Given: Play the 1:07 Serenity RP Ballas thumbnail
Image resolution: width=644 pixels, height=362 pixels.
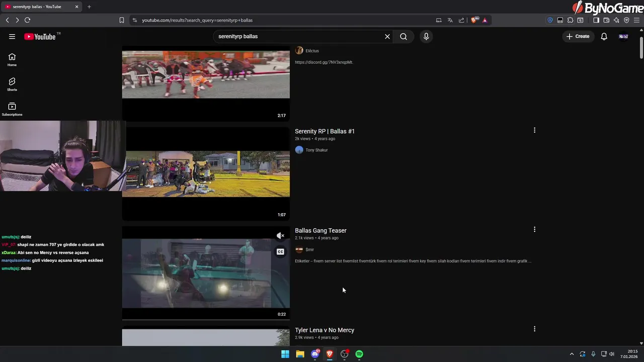Looking at the screenshot, I should coord(206,173).
